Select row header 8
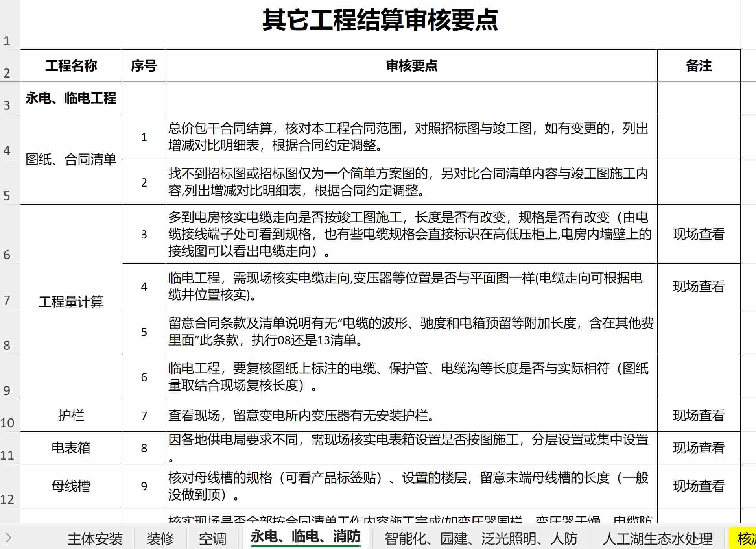Screen dimensions: 756x549 point(10,331)
